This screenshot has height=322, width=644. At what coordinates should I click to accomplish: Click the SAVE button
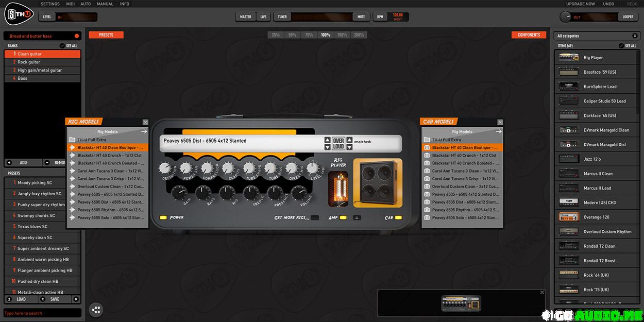(x=55, y=299)
